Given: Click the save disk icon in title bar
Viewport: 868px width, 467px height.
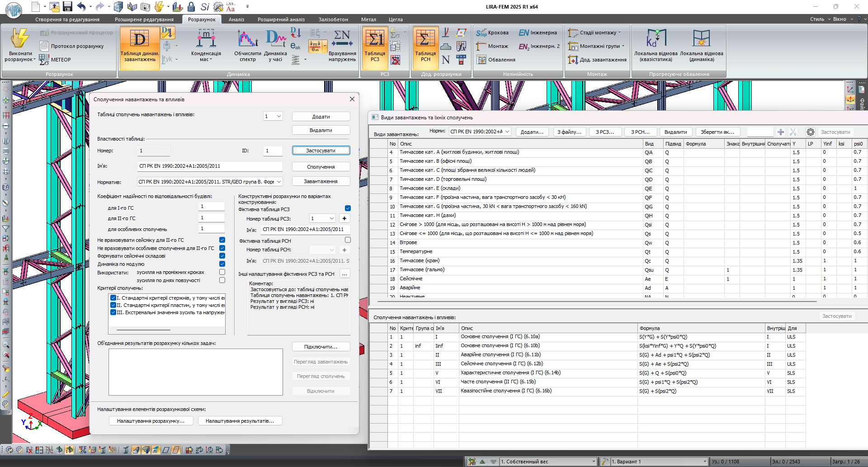Looking at the screenshot, I should click(x=67, y=7).
